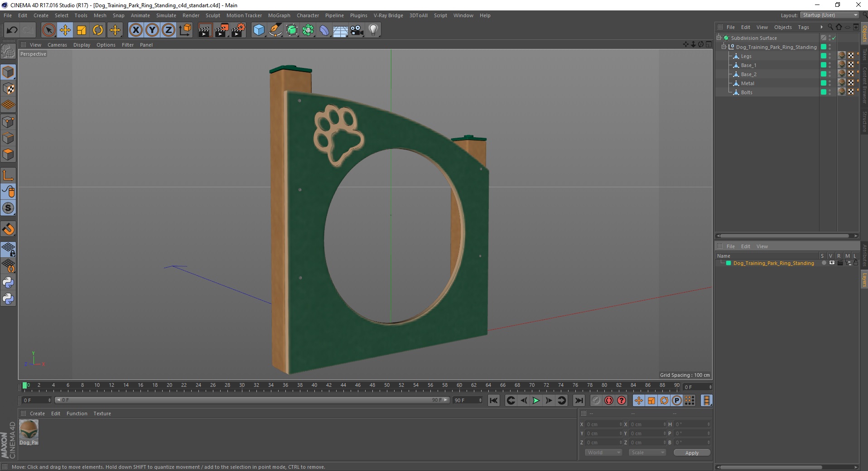Open material manager Texture menu
The image size is (868, 471).
click(102, 413)
